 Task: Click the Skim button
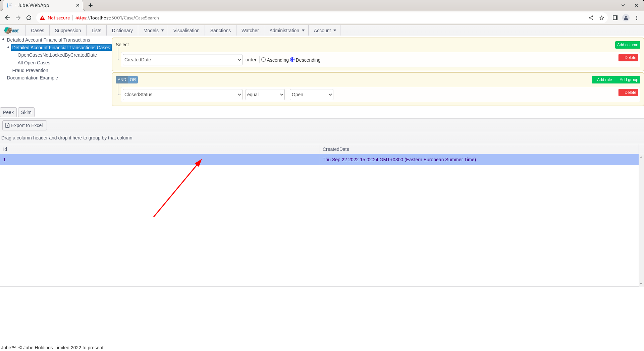(x=26, y=112)
